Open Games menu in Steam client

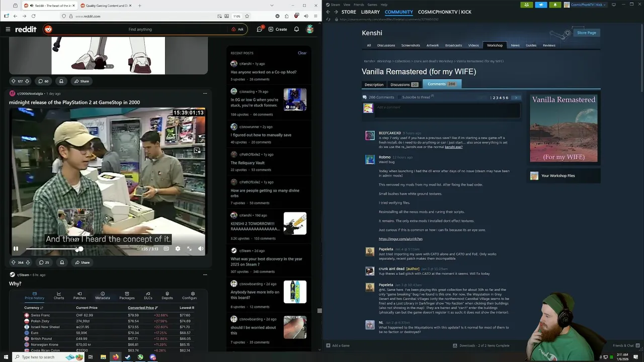(372, 5)
